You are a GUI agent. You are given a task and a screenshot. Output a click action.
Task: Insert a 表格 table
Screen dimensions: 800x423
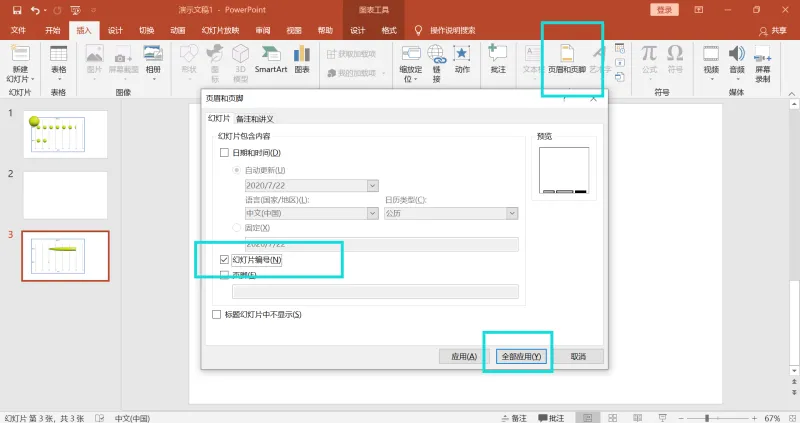[x=59, y=62]
